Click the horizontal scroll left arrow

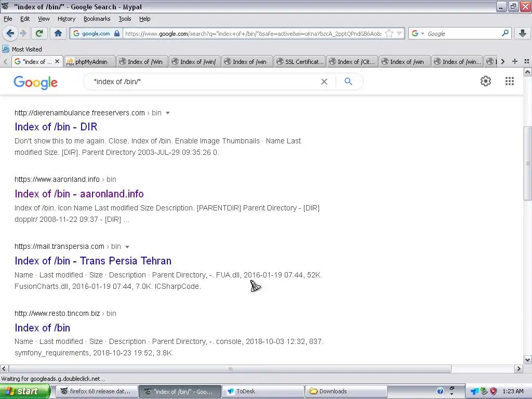4,369
